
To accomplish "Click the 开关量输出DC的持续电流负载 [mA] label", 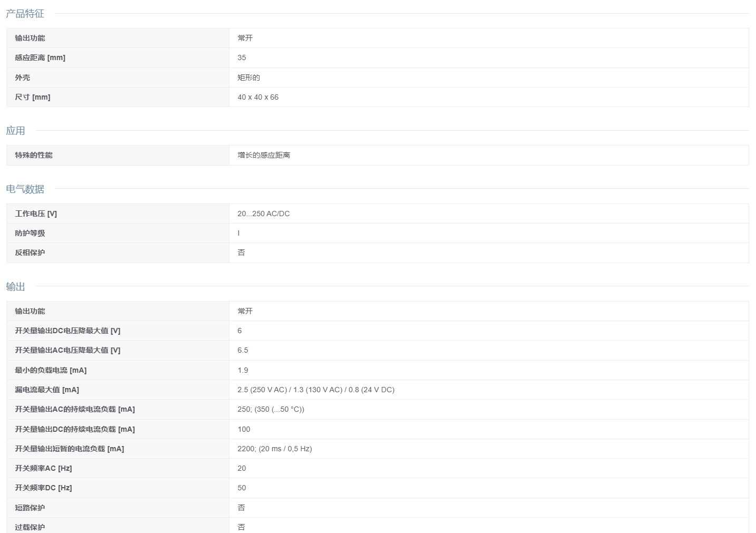I will 75,429.
